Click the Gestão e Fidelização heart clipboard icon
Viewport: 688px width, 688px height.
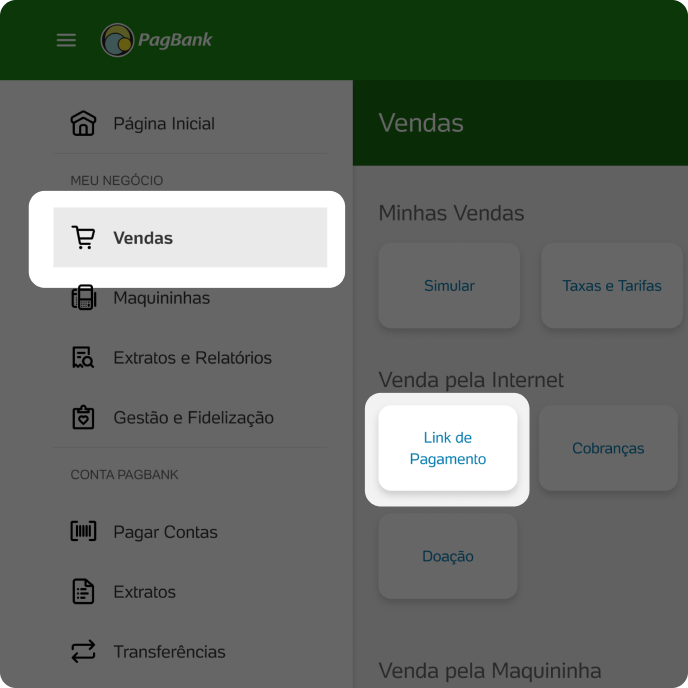coord(83,417)
